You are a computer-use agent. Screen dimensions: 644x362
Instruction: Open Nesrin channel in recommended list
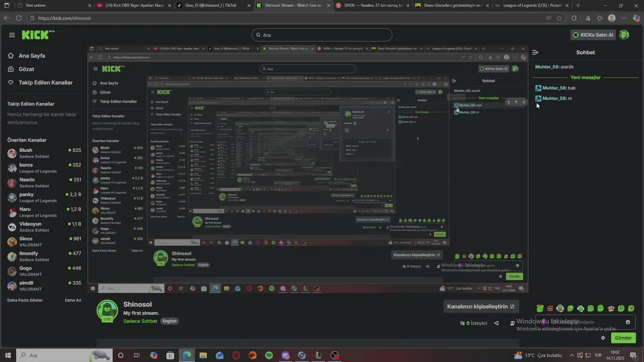pos(44,183)
